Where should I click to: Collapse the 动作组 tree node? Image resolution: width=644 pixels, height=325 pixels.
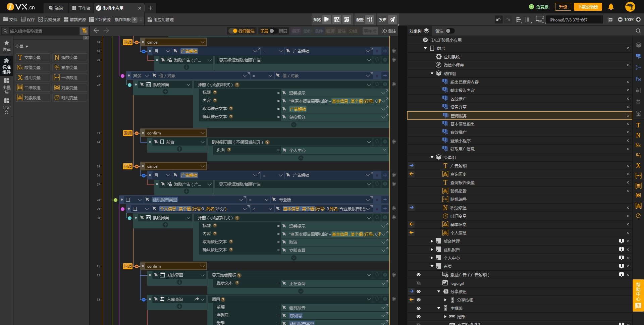(x=432, y=73)
